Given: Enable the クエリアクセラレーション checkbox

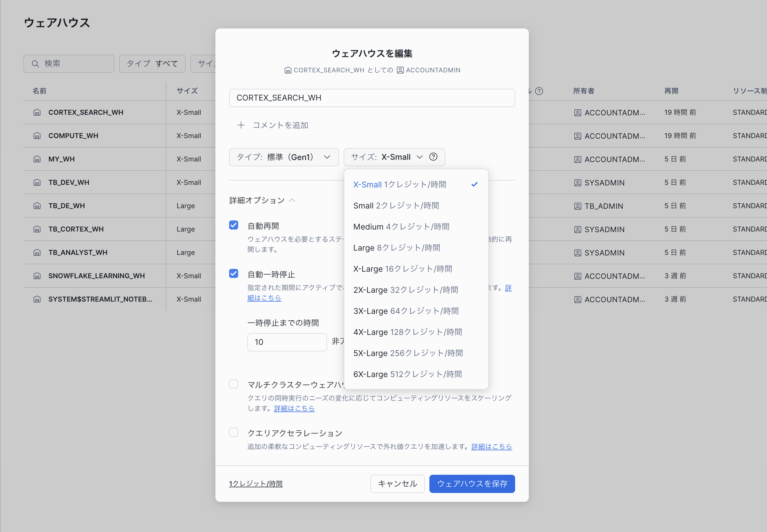Looking at the screenshot, I should click(233, 432).
